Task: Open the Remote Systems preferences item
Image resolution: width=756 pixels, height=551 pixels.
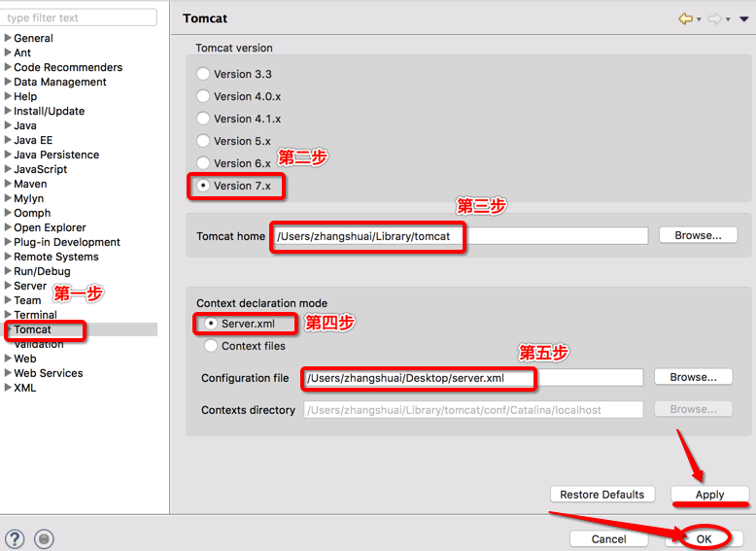Action: coord(56,257)
